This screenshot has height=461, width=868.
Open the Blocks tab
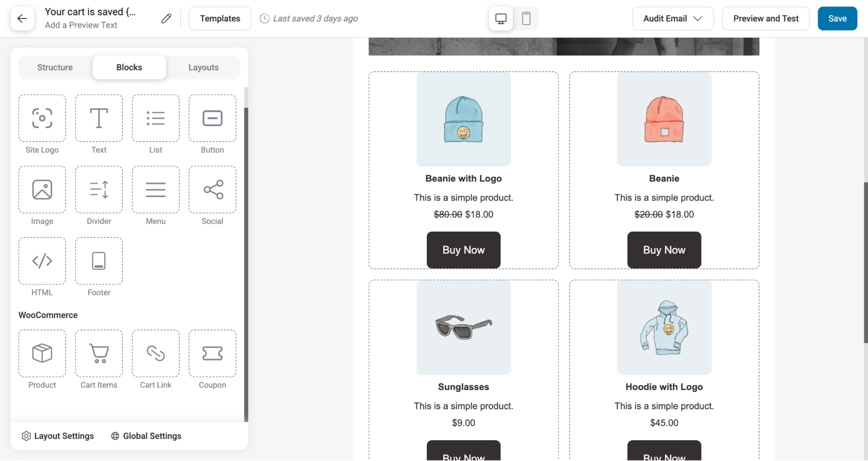click(129, 67)
